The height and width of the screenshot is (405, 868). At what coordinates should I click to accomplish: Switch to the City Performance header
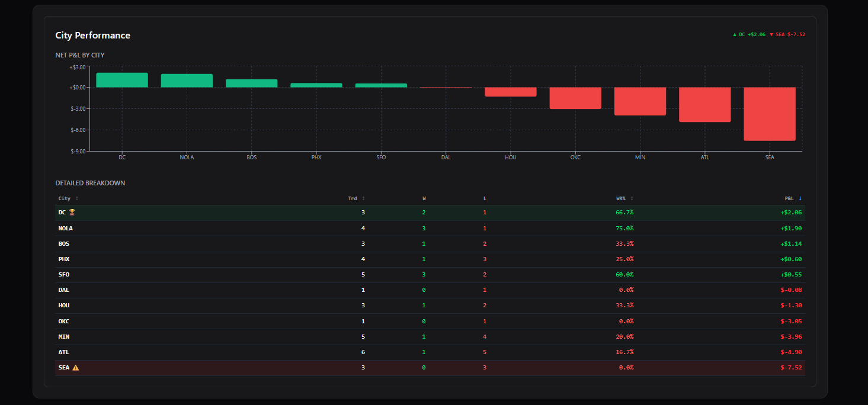[x=92, y=35]
